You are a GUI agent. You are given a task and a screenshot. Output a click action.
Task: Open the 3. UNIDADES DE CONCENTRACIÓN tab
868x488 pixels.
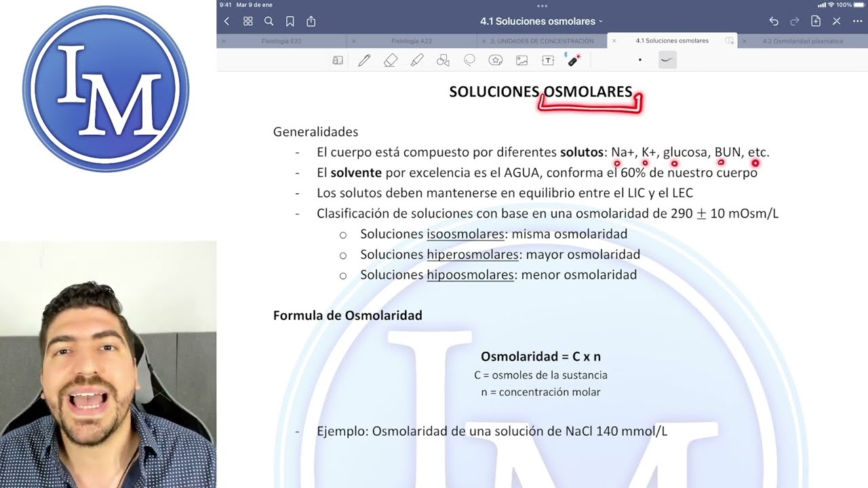(542, 41)
